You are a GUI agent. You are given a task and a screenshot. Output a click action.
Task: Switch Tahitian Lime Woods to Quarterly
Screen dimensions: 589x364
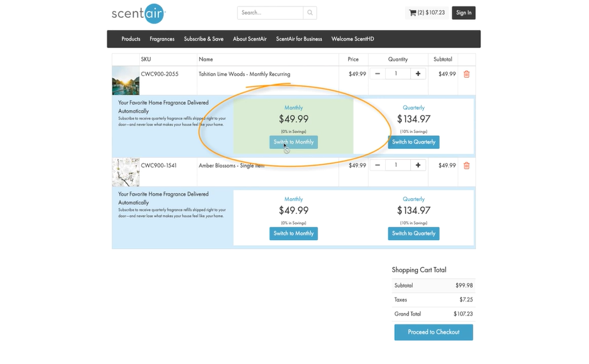coord(413,142)
